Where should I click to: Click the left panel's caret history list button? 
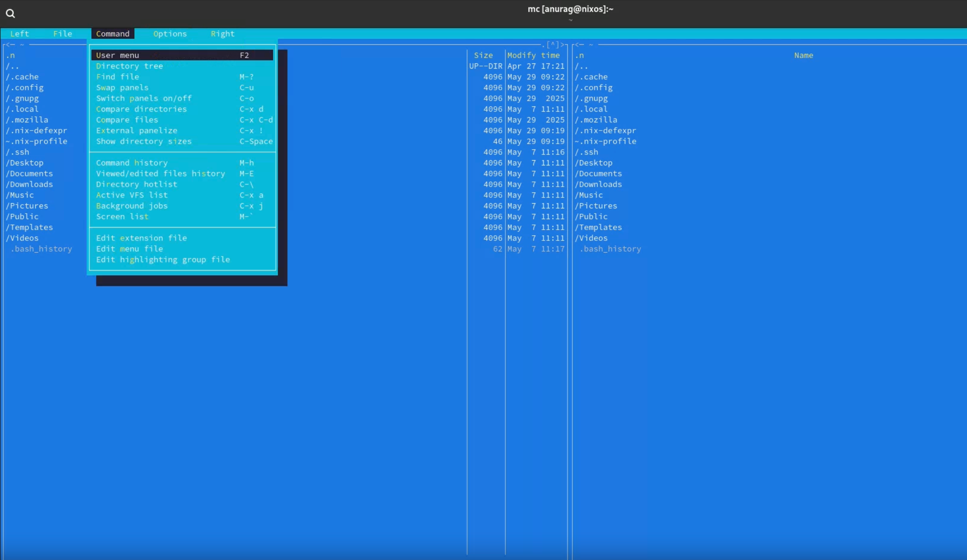553,45
